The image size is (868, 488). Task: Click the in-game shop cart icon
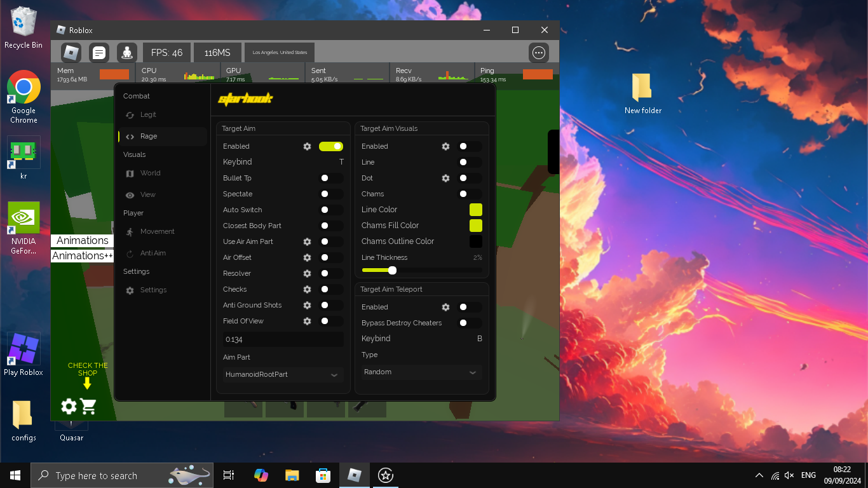(x=88, y=407)
